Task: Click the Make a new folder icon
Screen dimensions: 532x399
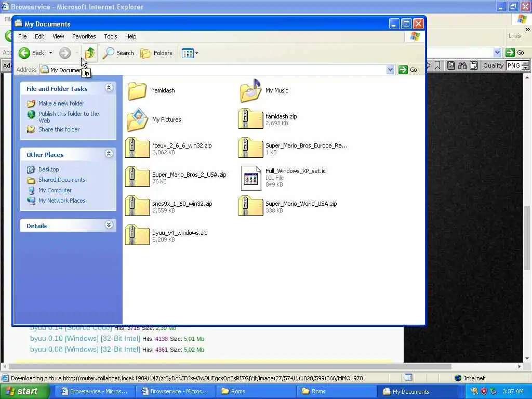Action: click(x=31, y=103)
